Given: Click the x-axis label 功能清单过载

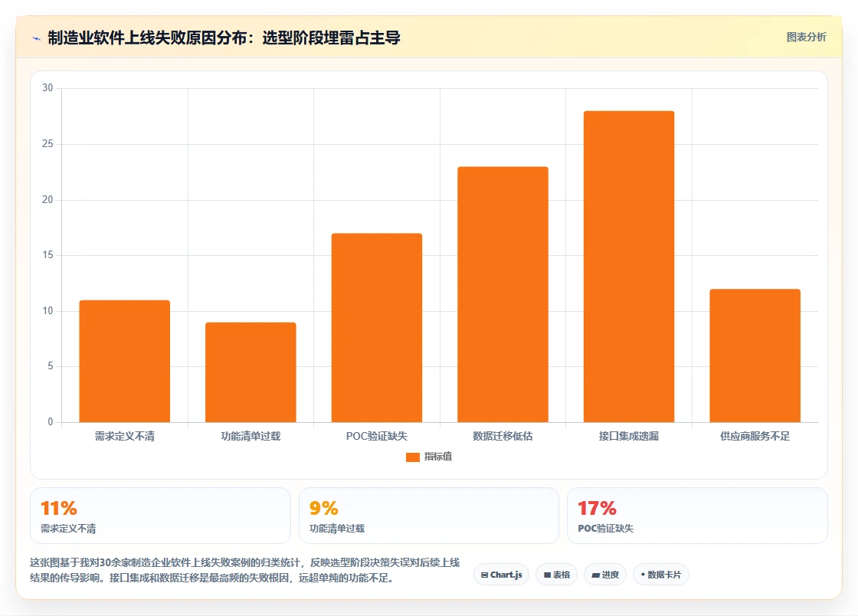Looking at the screenshot, I should click(x=251, y=436).
